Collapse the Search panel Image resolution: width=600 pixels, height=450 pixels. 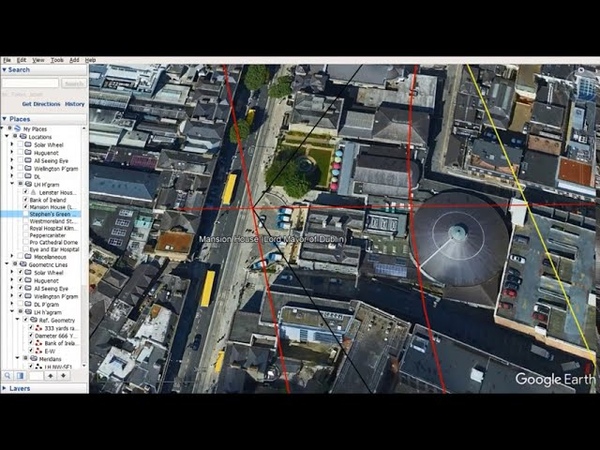pos(4,70)
